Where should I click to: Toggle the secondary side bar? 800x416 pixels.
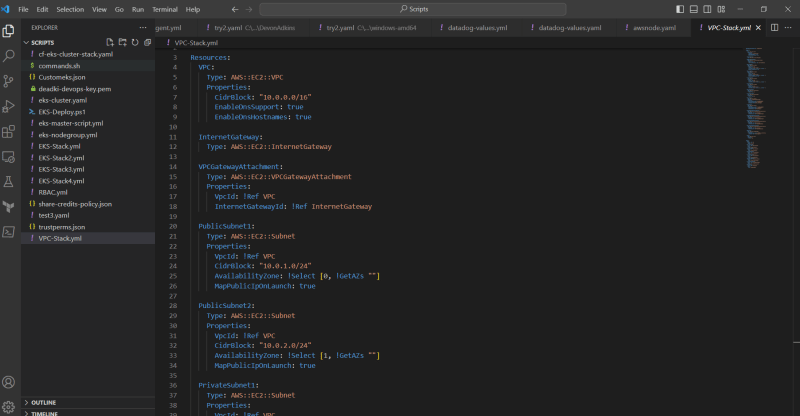708,9
